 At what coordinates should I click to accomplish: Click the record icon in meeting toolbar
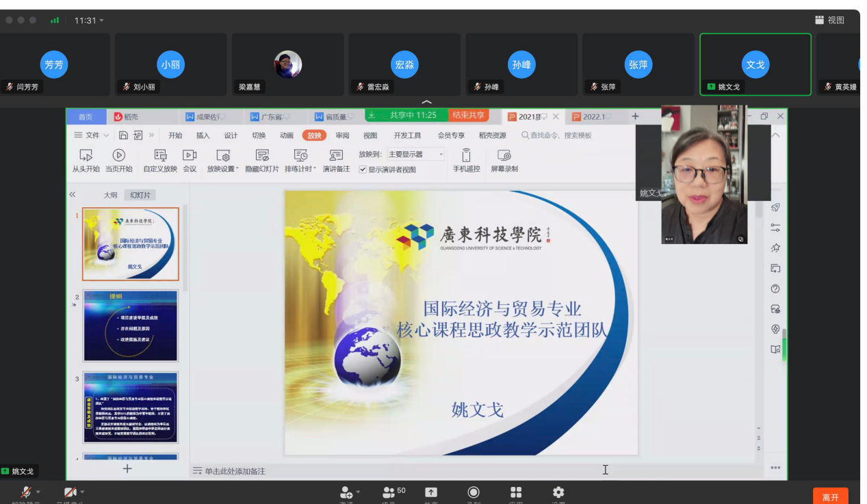coord(474,492)
